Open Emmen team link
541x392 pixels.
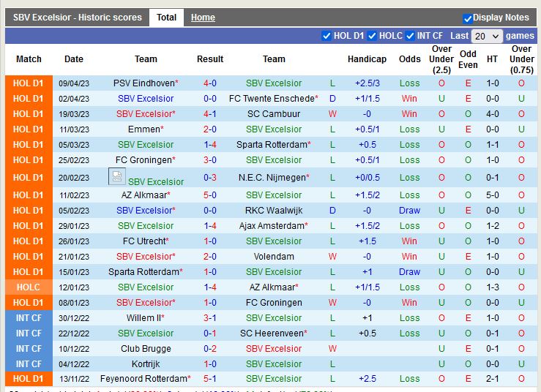146,129
